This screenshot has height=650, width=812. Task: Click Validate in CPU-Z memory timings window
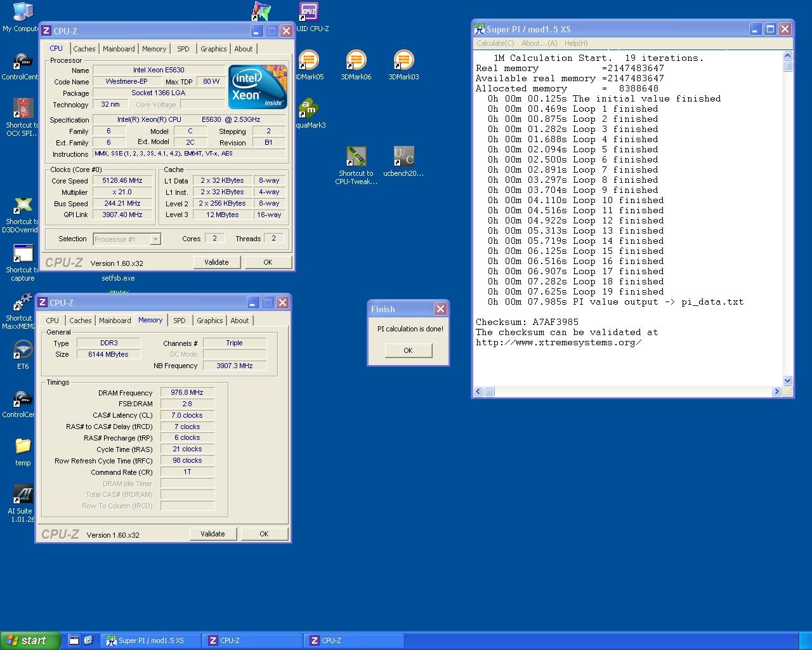213,534
